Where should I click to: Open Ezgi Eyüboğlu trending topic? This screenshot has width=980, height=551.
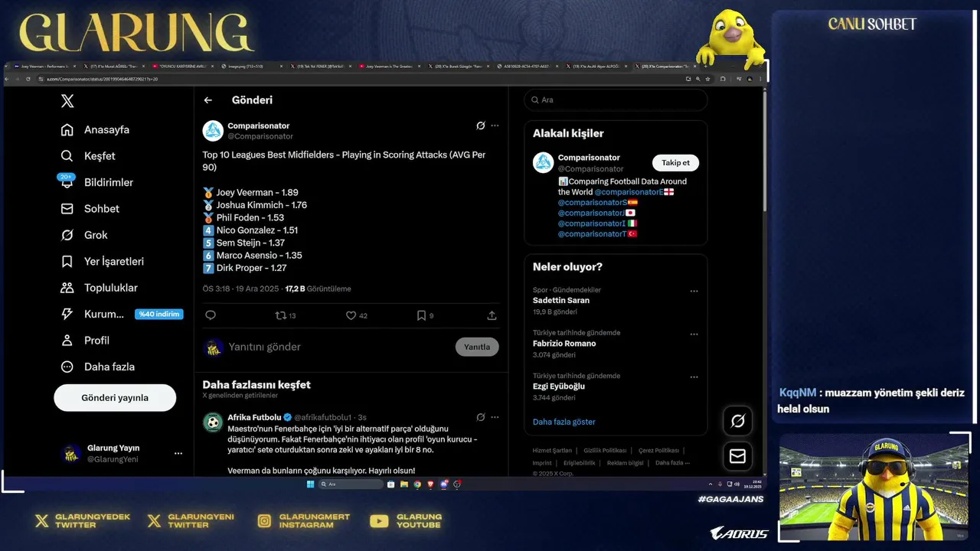click(559, 386)
